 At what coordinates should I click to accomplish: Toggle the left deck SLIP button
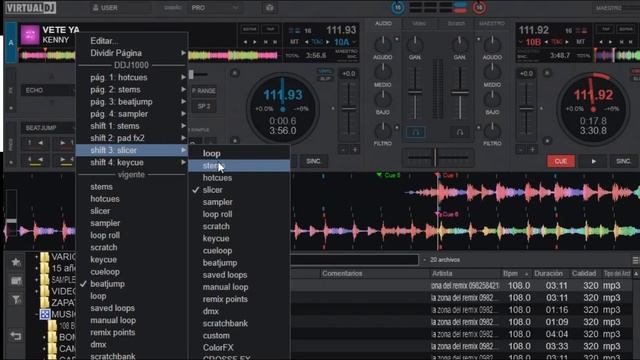pos(325,78)
